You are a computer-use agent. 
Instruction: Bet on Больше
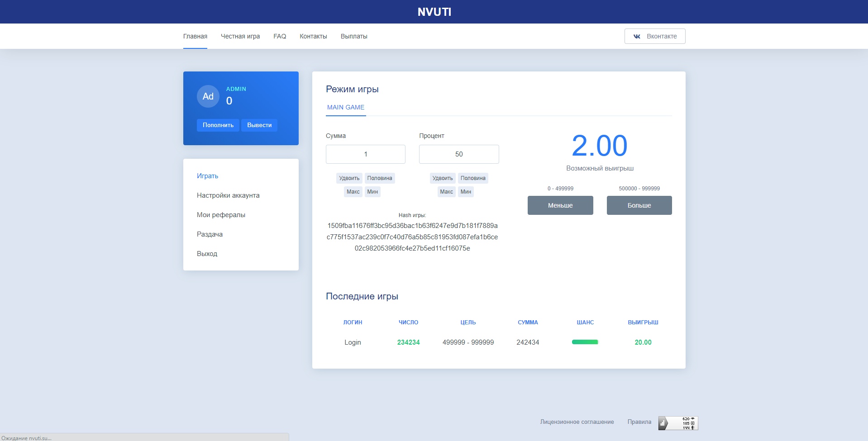coord(639,205)
